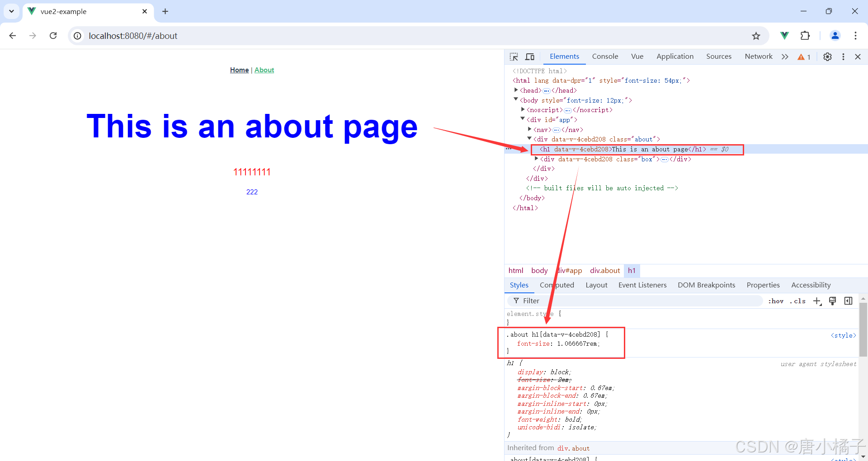Go forward in browser history
Viewport: 868px width, 461px height.
pyautogui.click(x=33, y=35)
